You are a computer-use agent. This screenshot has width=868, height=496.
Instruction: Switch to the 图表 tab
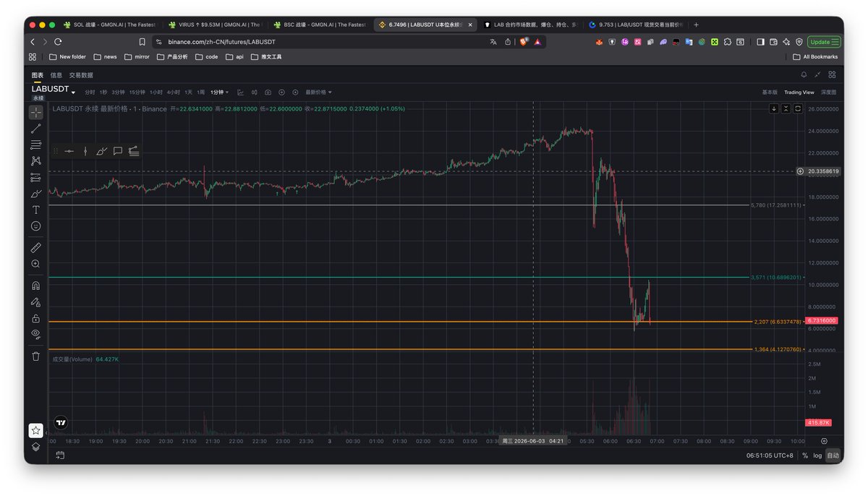[x=38, y=75]
